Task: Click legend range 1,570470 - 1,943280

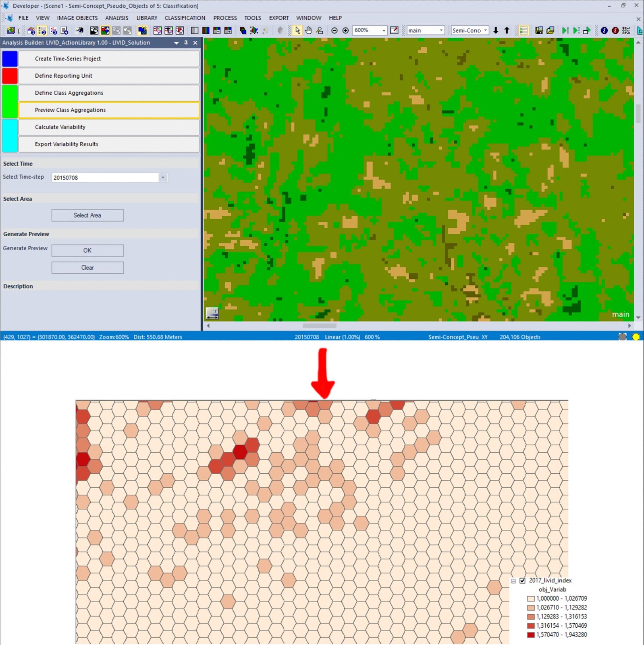Action: 561,635
